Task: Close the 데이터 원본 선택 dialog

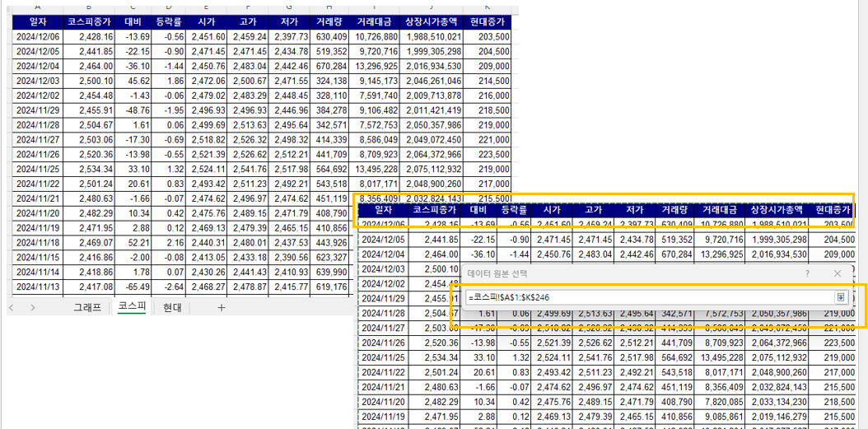Action: (838, 273)
